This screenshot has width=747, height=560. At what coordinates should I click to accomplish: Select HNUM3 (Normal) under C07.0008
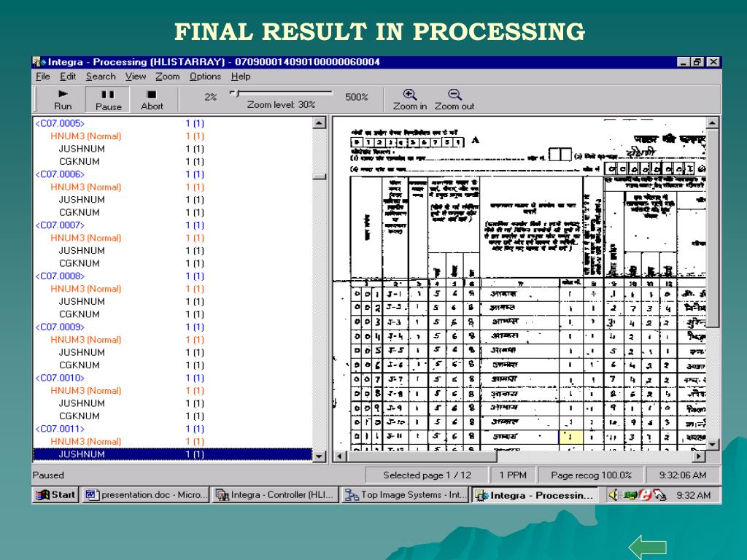pyautogui.click(x=86, y=289)
